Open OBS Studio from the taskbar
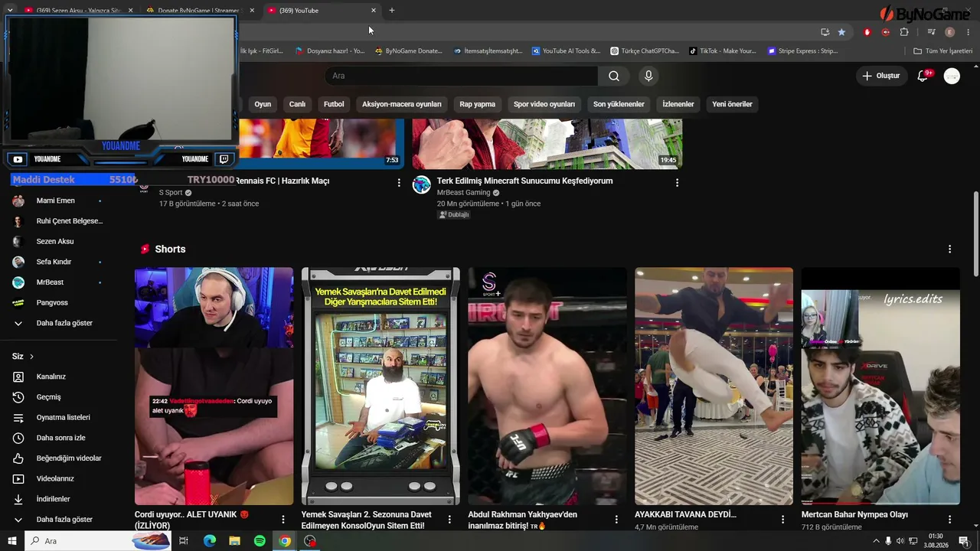This screenshot has height=551, width=980. coord(309,541)
